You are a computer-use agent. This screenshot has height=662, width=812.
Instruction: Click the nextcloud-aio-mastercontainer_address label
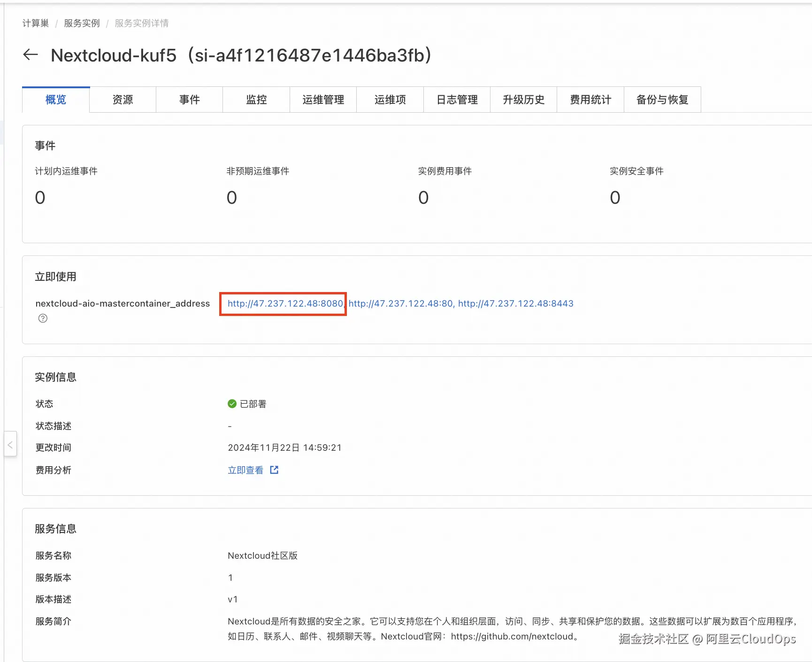(x=123, y=303)
